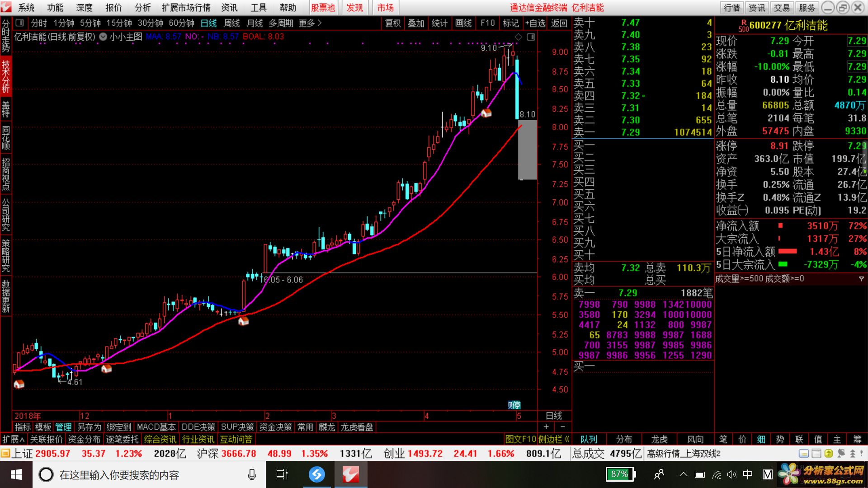Switch chart period to 分时
The width and height of the screenshot is (868, 488).
[39, 23]
